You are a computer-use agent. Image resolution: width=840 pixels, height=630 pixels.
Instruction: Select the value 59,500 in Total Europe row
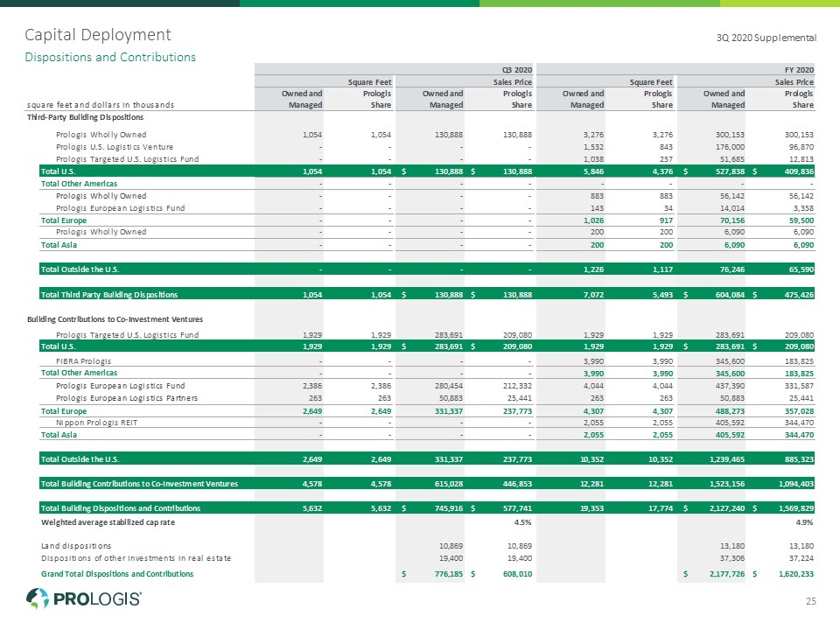tap(801, 220)
